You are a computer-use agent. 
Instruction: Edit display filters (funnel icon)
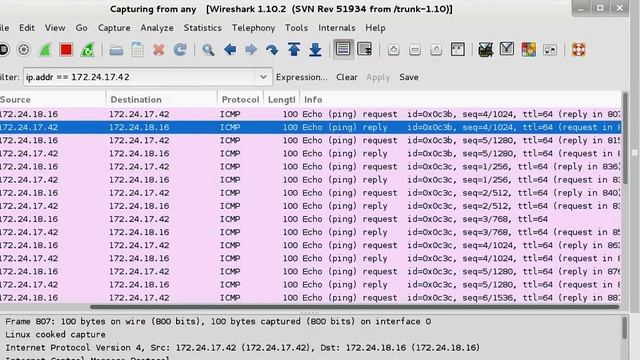pyautogui.click(x=507, y=49)
